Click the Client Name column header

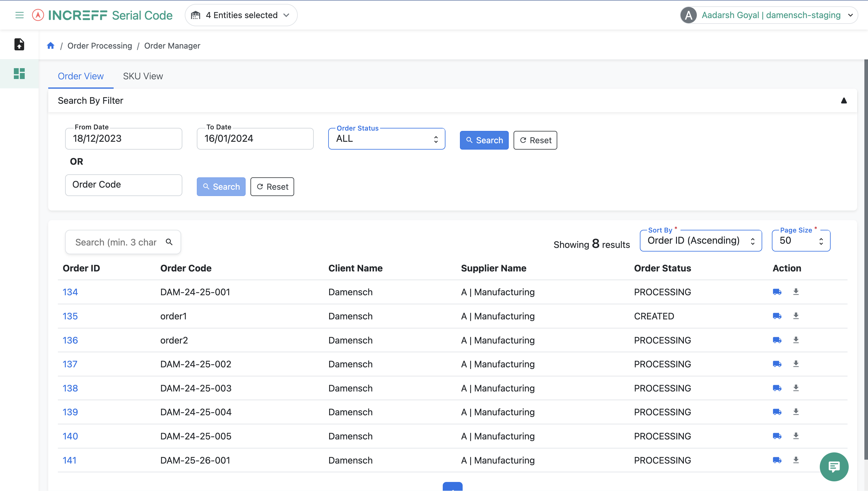tap(356, 268)
